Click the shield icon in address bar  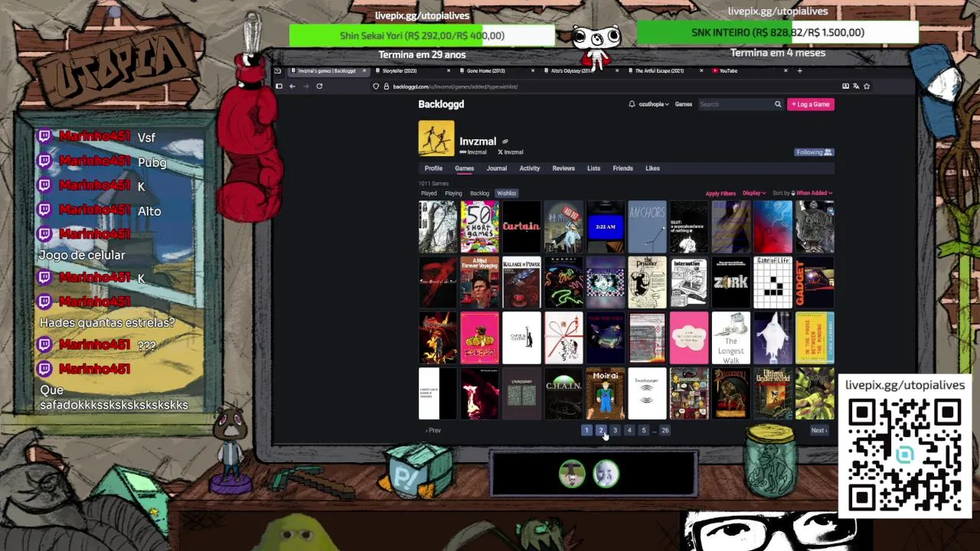point(376,86)
